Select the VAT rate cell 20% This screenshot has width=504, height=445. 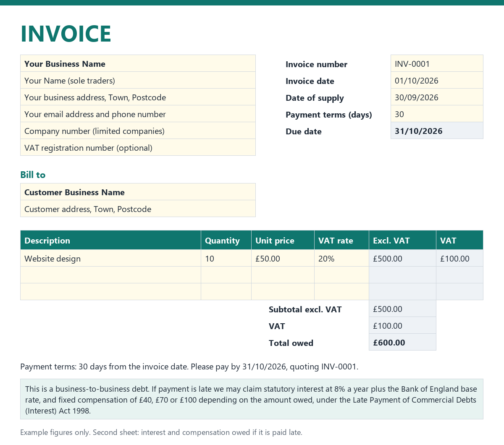(341, 258)
